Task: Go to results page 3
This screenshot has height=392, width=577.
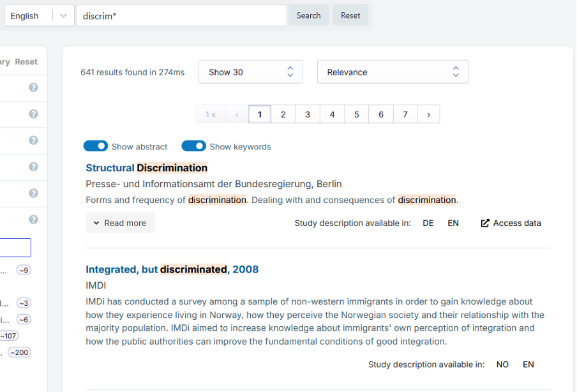Action: (x=308, y=114)
